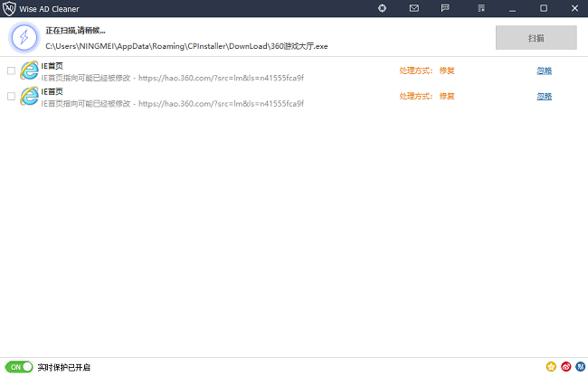The width and height of the screenshot is (588, 376).
Task: Click the Wise AD Cleaner shield logo
Action: [9, 8]
